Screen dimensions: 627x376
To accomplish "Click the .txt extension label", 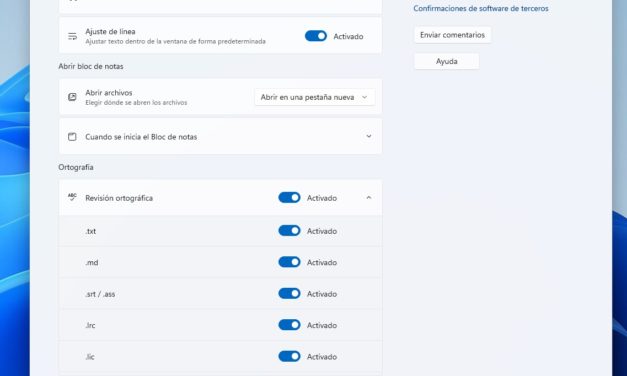I will [91, 231].
